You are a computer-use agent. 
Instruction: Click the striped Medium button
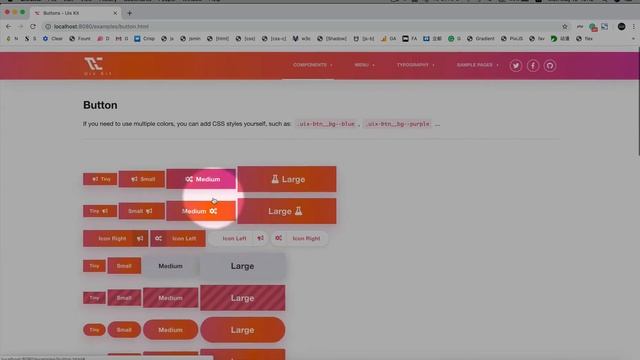(171, 298)
